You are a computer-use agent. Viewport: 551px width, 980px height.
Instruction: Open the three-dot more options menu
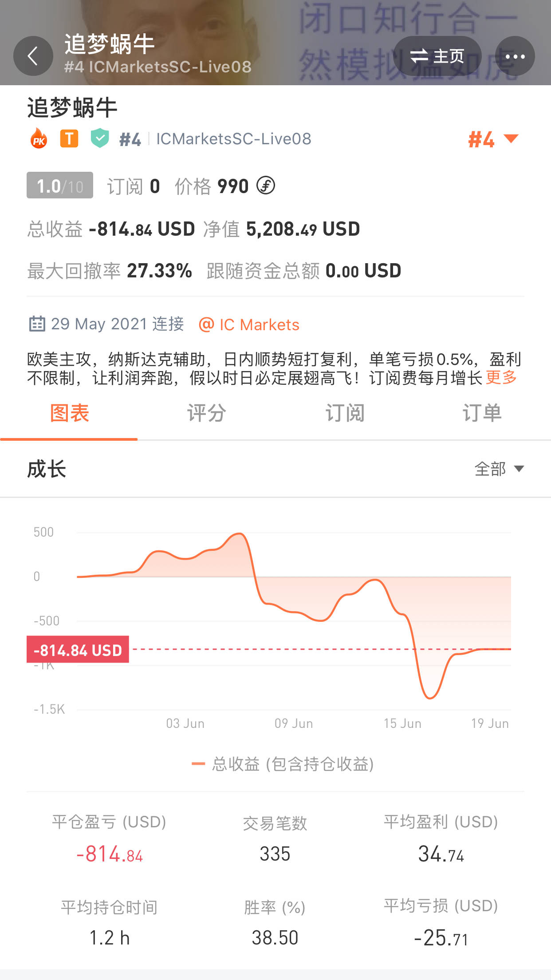(x=515, y=56)
